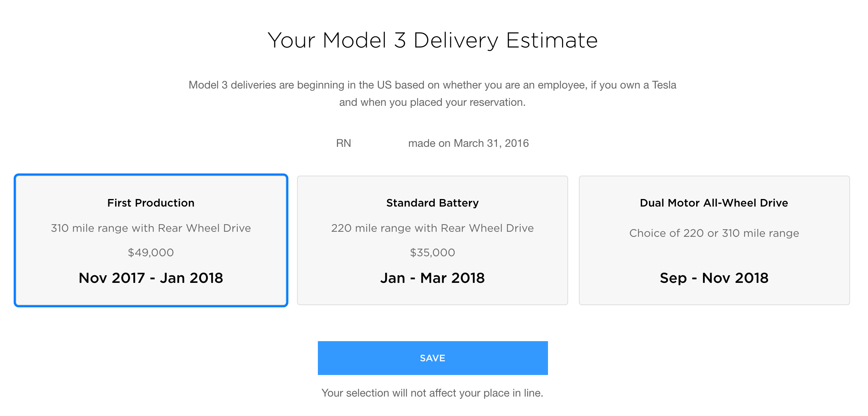Image resolution: width=868 pixels, height=416 pixels.
Task: Click the "Your selection will not affect" note
Action: [x=432, y=393]
